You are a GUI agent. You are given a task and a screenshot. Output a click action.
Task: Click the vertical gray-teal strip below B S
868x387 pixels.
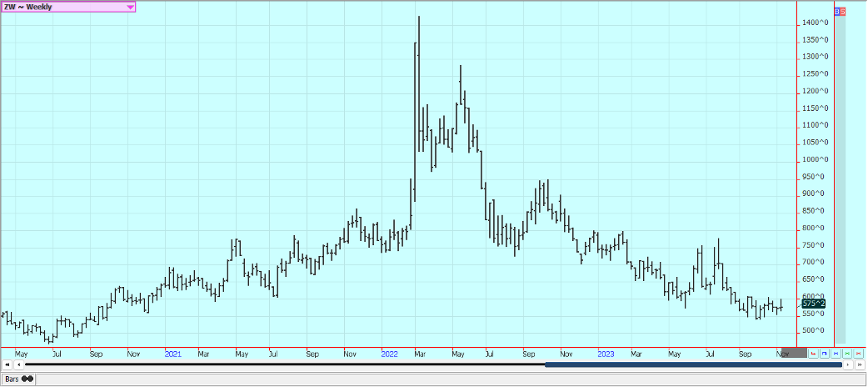pos(840,179)
